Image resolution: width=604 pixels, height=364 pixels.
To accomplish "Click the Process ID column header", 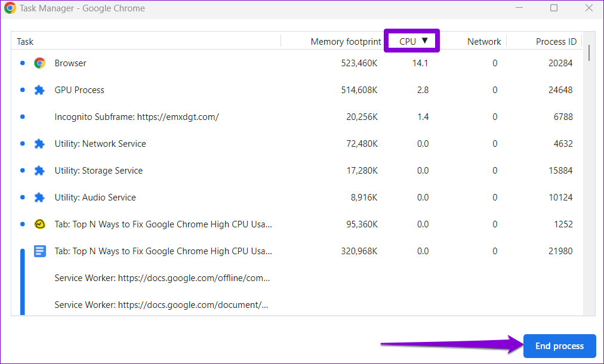I will tap(556, 41).
